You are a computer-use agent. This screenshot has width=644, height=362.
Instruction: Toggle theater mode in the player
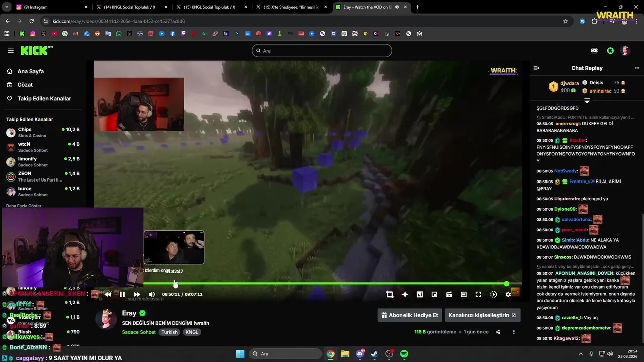(464, 294)
